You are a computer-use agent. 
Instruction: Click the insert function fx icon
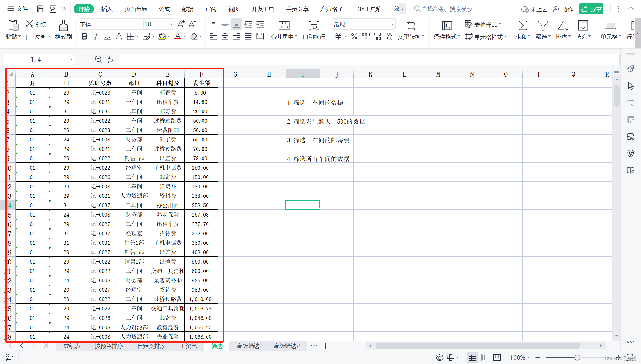point(111,59)
